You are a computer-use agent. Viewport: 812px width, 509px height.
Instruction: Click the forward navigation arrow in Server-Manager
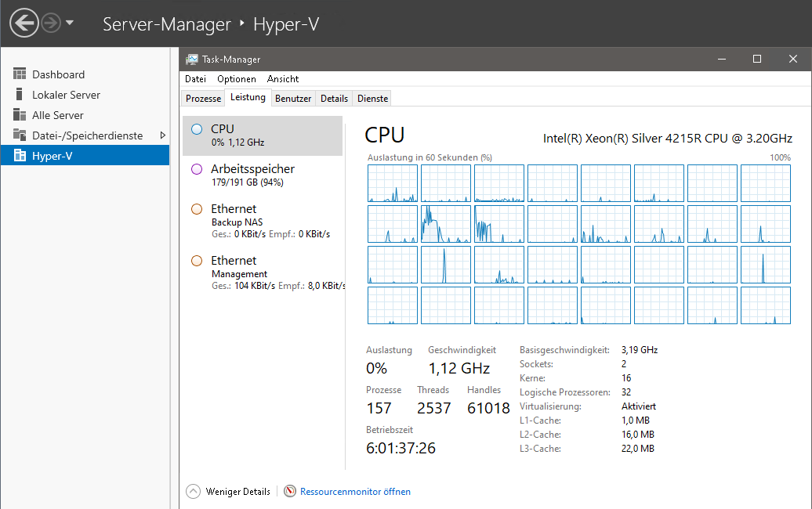tap(51, 23)
